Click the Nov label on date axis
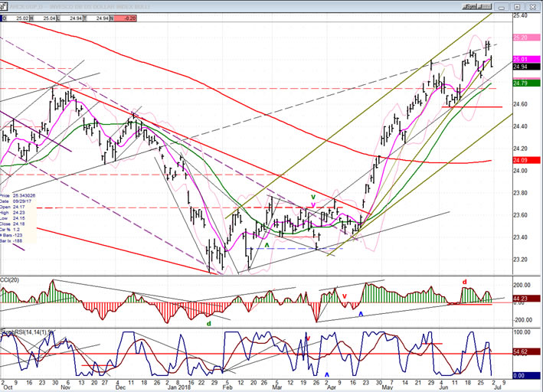 point(66,387)
